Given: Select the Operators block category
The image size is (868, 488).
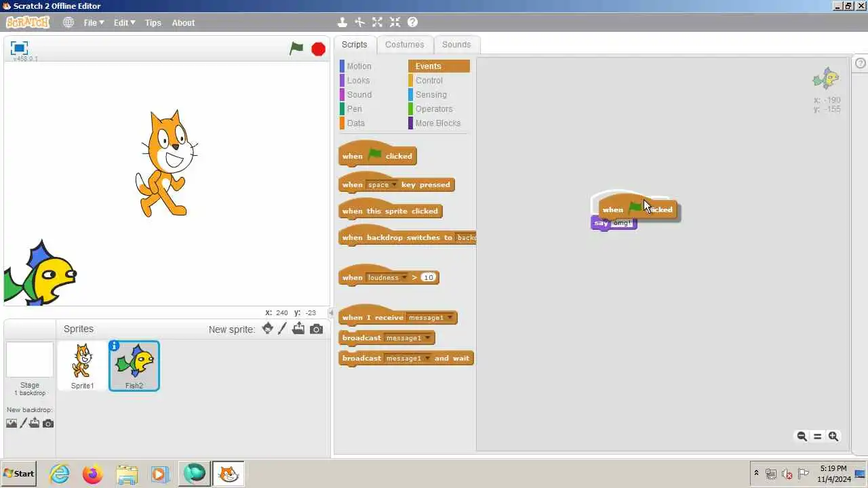Looking at the screenshot, I should pos(433,108).
